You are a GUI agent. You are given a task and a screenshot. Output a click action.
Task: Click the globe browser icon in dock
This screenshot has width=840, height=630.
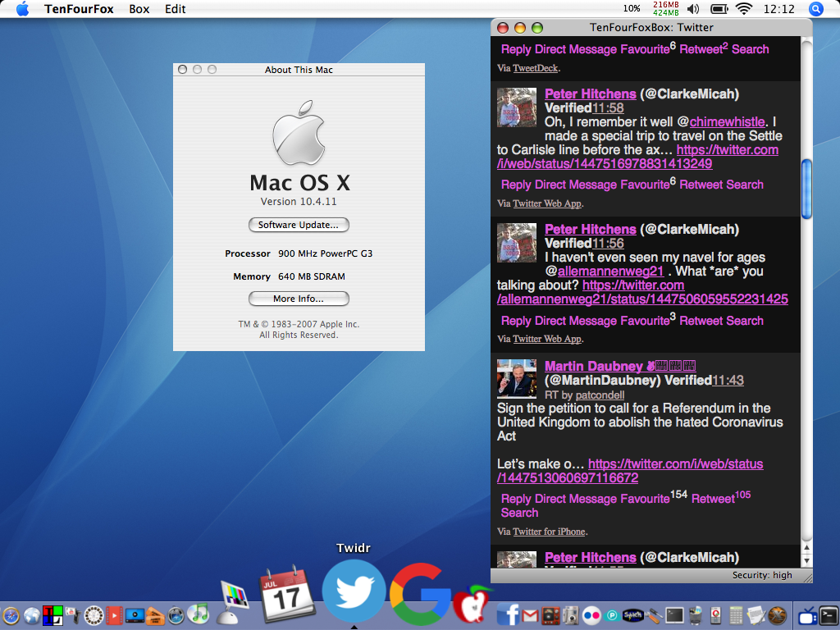coord(32,615)
